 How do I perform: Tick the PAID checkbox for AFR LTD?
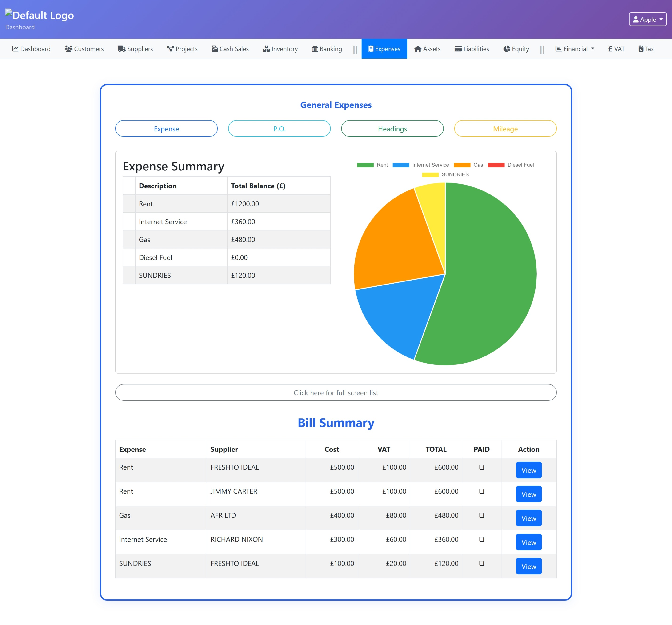[481, 515]
